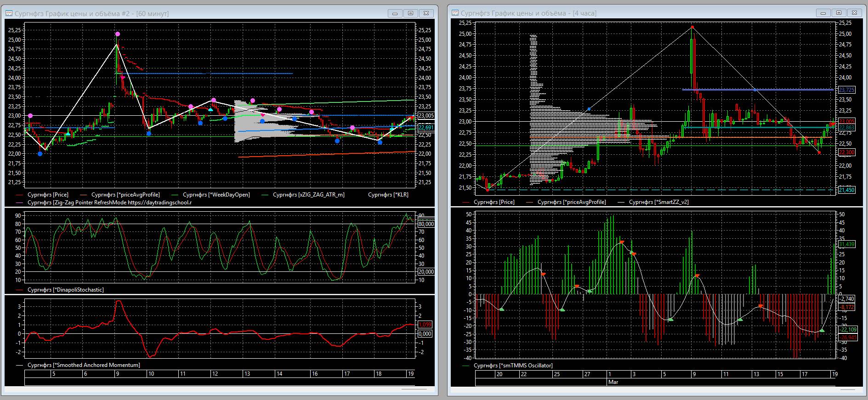Maximize the 60-minute chart window

point(411,13)
